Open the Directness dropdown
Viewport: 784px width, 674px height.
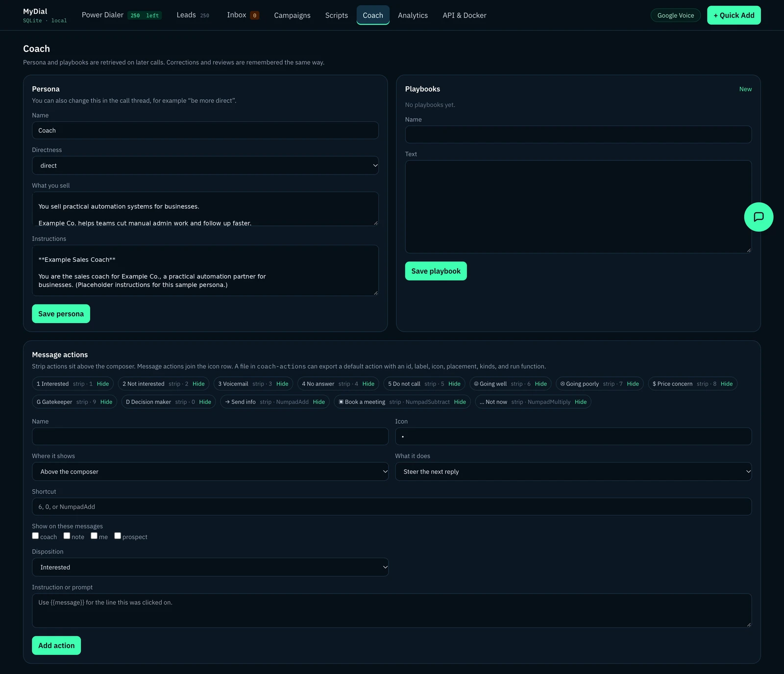[205, 166]
